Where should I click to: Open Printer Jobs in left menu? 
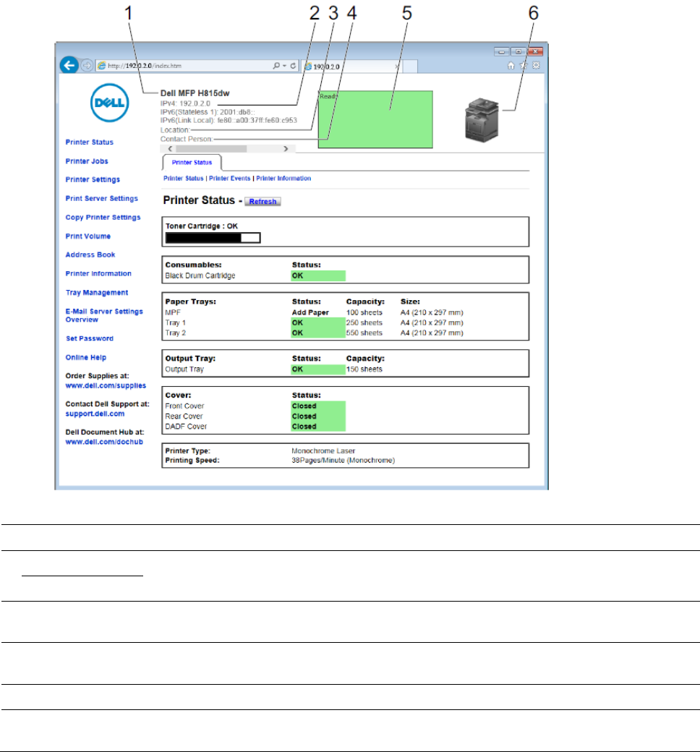pyautogui.click(x=87, y=161)
